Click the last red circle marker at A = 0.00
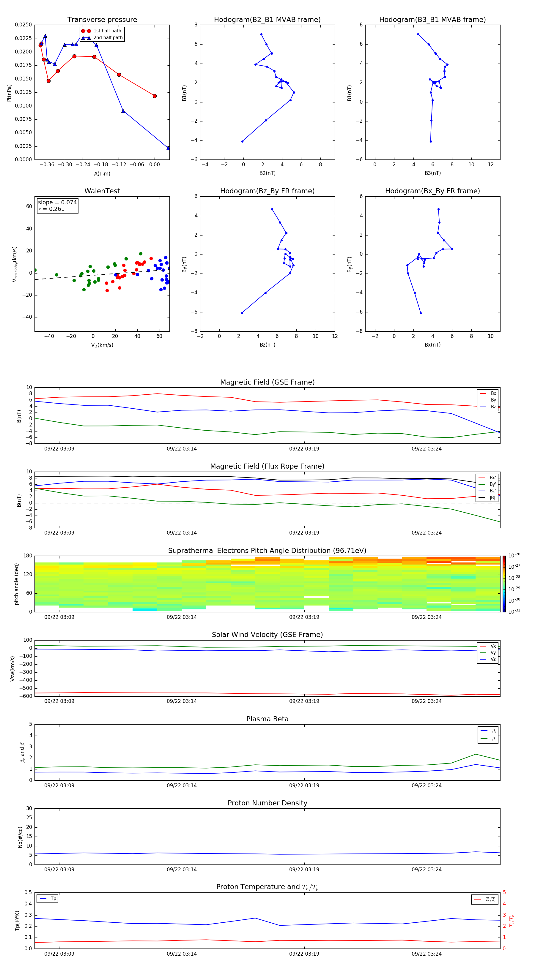 [155, 96]
